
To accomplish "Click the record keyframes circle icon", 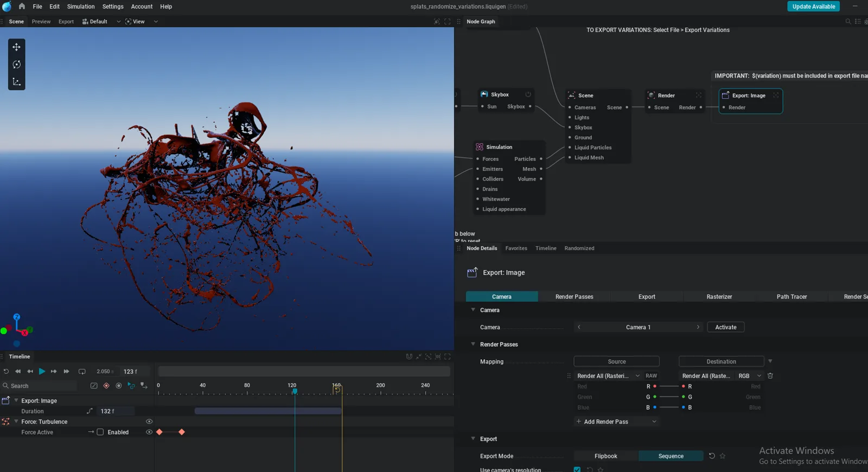I will pyautogui.click(x=119, y=386).
